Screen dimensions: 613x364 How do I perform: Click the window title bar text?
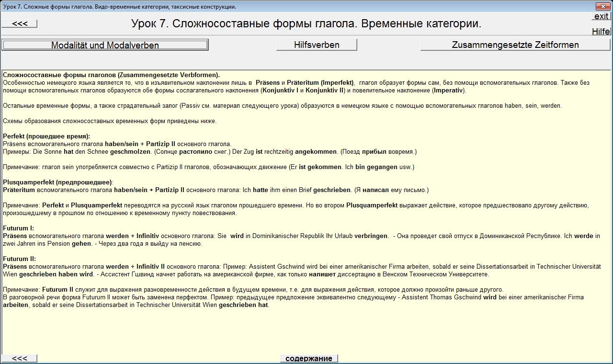[120, 7]
